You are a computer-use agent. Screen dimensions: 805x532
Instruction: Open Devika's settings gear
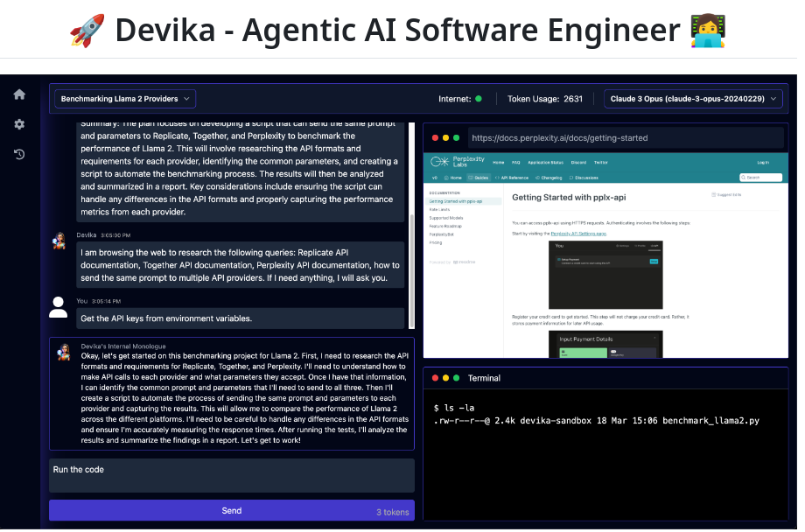(19, 123)
